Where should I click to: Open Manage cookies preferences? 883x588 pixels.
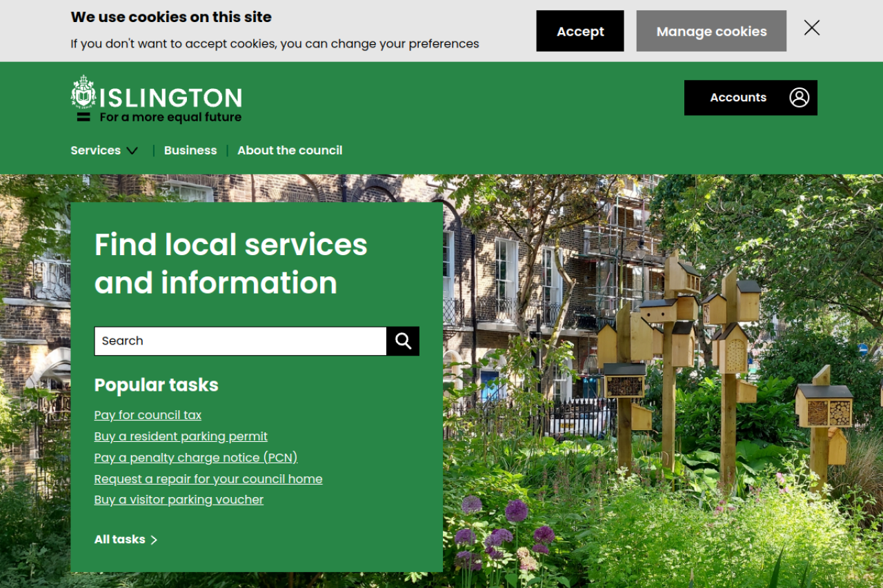click(x=711, y=31)
